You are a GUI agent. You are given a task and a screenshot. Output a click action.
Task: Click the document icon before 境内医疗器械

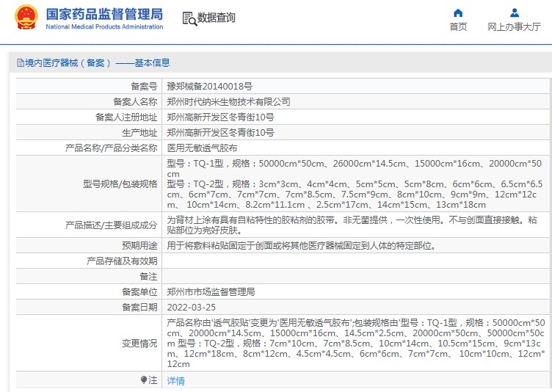pos(19,63)
